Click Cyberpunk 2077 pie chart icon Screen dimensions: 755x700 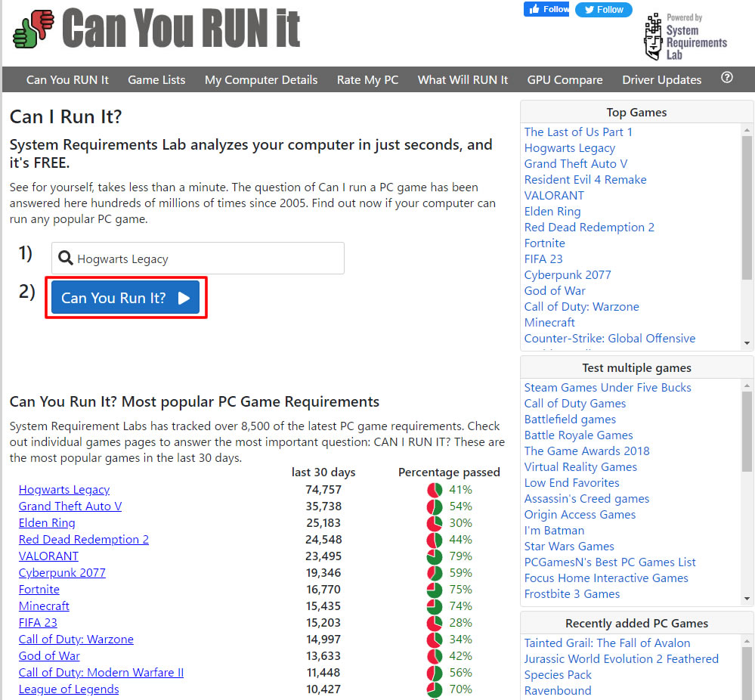[x=435, y=573]
